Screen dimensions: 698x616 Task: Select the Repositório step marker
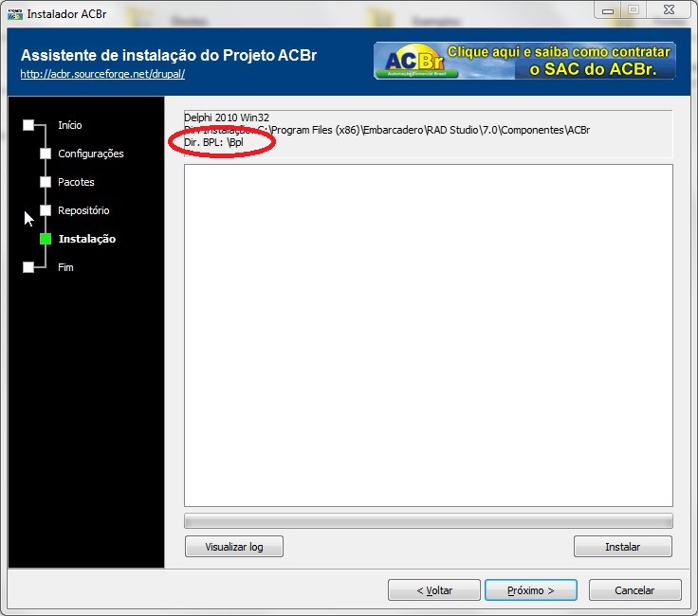click(x=46, y=210)
